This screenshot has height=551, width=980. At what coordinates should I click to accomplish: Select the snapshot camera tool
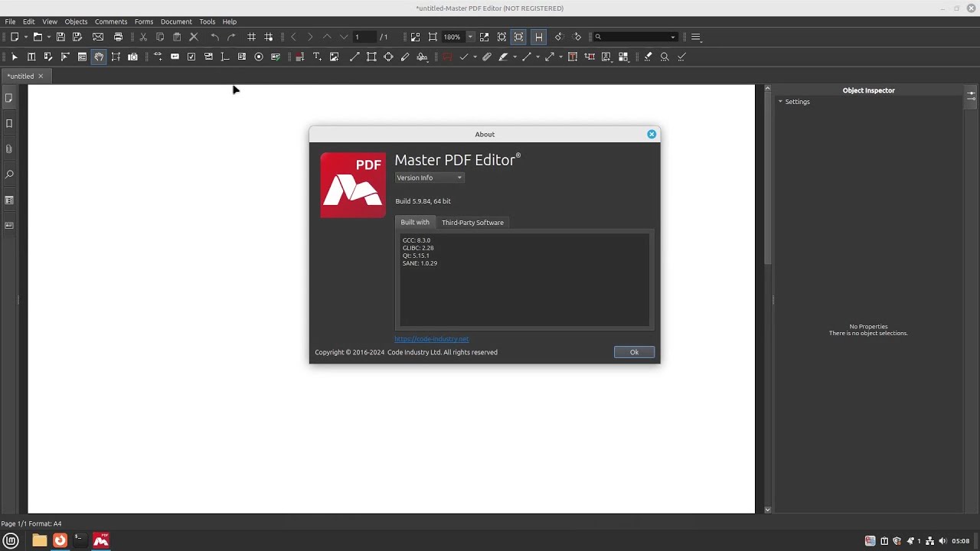pyautogui.click(x=132, y=57)
